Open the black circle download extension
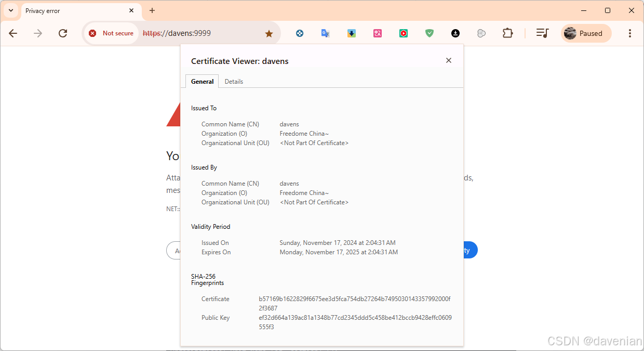The image size is (644, 351). point(455,33)
